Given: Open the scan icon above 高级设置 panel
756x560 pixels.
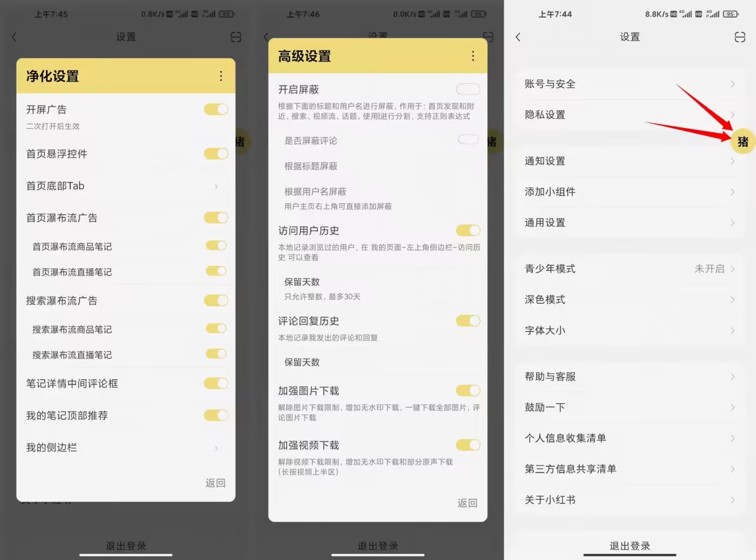Looking at the screenshot, I should pyautogui.click(x=487, y=37).
